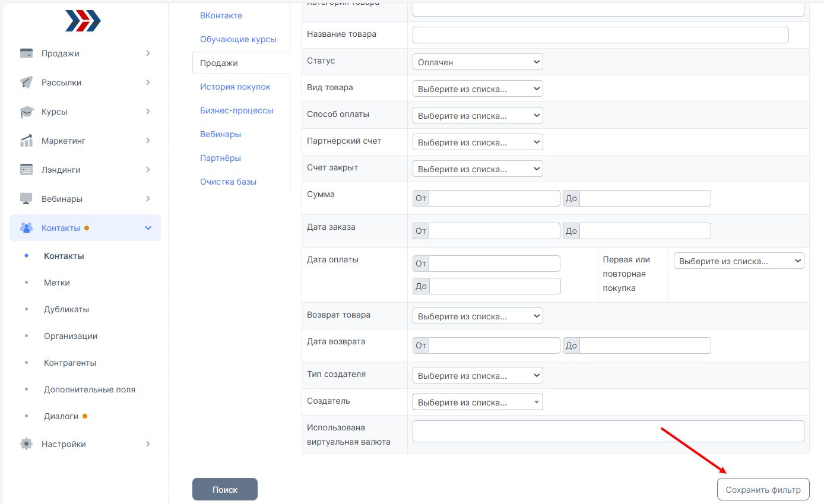This screenshot has width=824, height=504.
Task: Focus the Дата заказа От field
Action: tap(495, 231)
